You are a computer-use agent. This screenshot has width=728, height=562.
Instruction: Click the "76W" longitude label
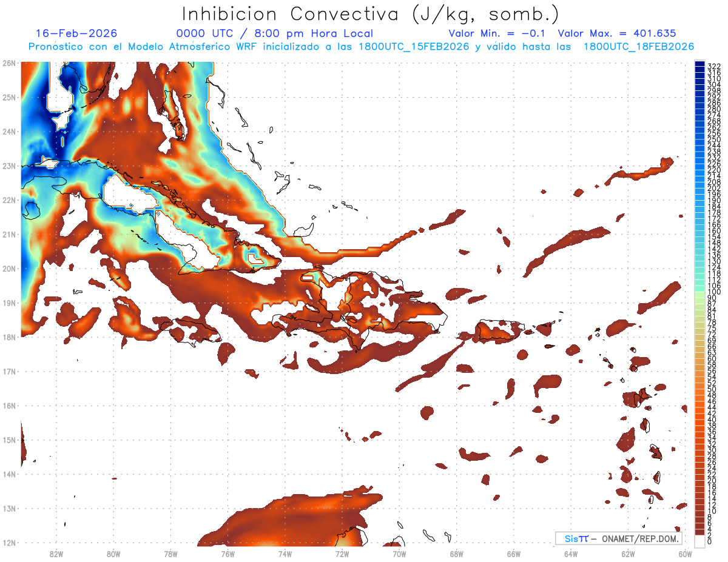coord(227,554)
